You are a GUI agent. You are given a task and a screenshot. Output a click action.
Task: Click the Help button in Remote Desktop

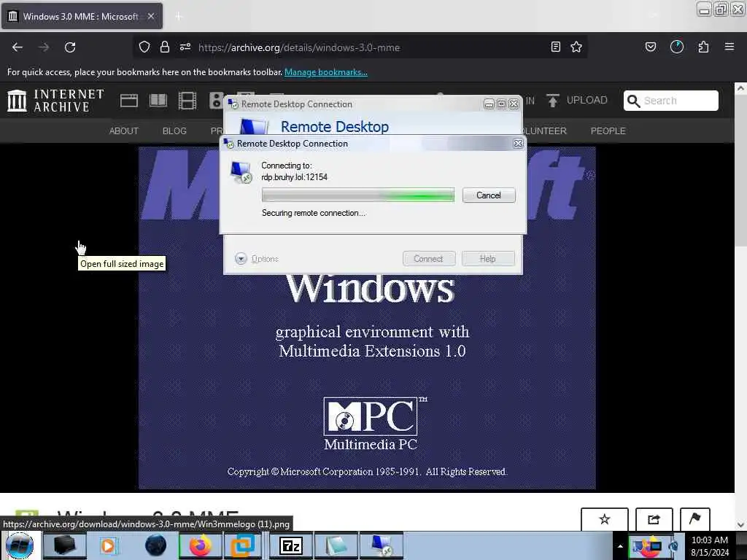click(x=488, y=259)
